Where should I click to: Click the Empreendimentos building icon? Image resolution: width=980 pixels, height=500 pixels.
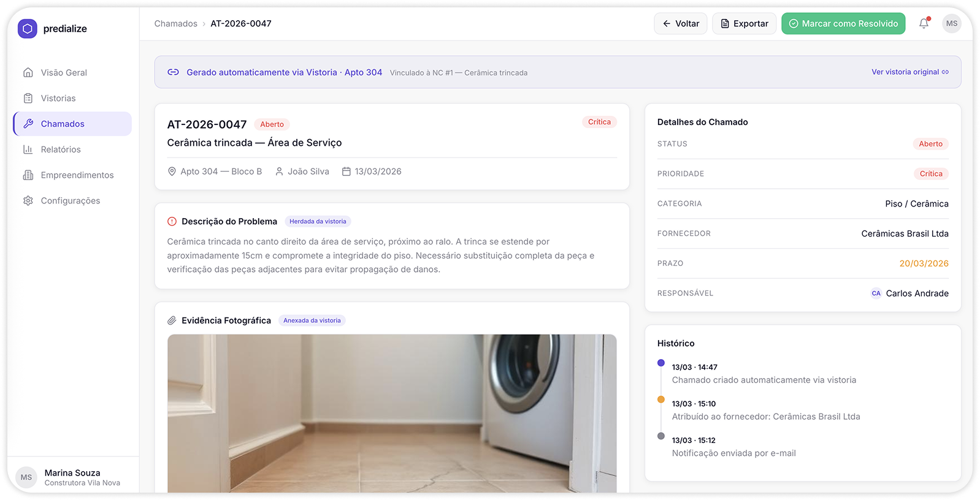(28, 175)
